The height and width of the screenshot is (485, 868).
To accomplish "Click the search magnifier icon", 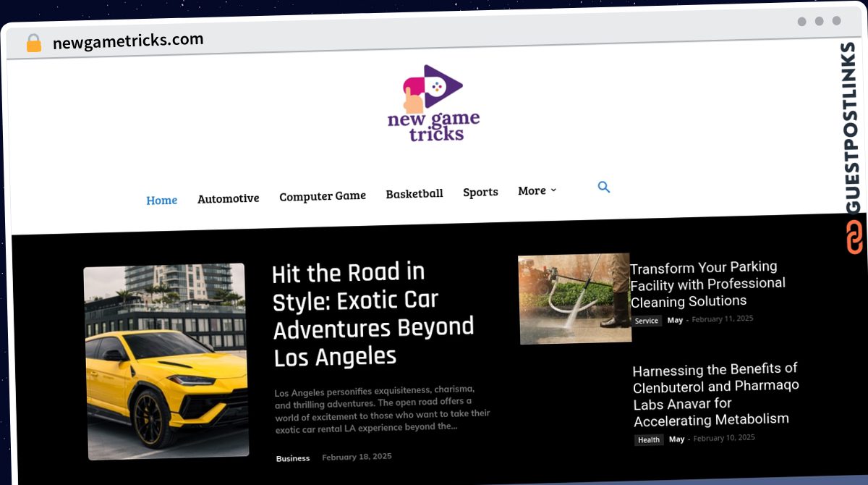I will pyautogui.click(x=604, y=187).
